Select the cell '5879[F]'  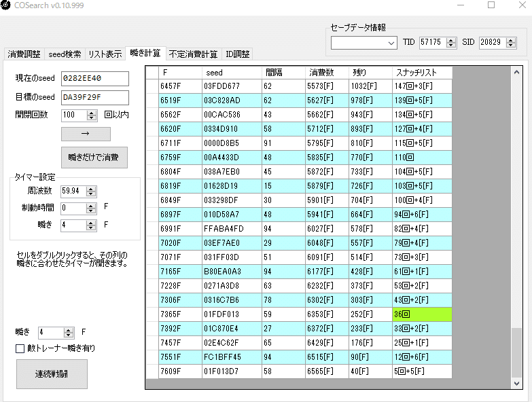pyautogui.click(x=327, y=186)
